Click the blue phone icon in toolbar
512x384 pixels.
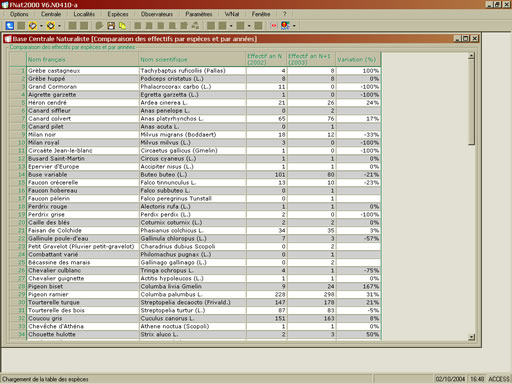pyautogui.click(x=10, y=25)
